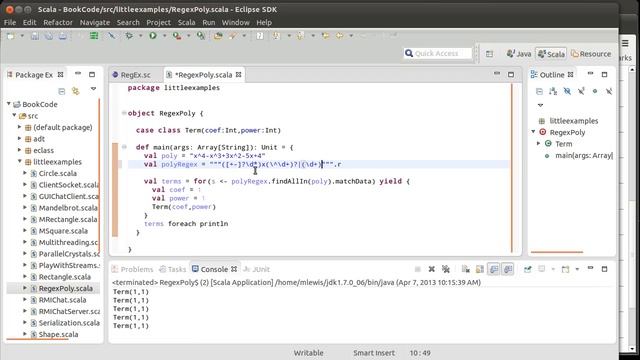Toggle Scroll Lock in Console
Image resolution: width=640 pixels, height=360 pixels.
point(480,269)
